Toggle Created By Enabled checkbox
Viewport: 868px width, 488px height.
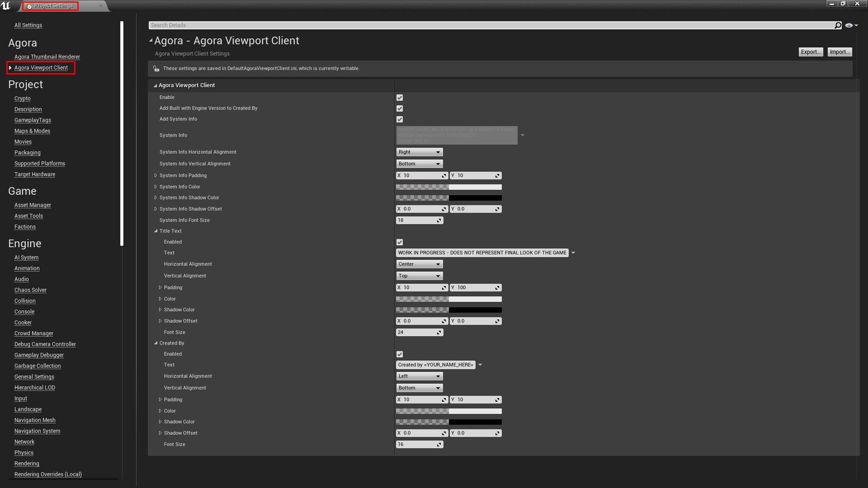coord(400,354)
